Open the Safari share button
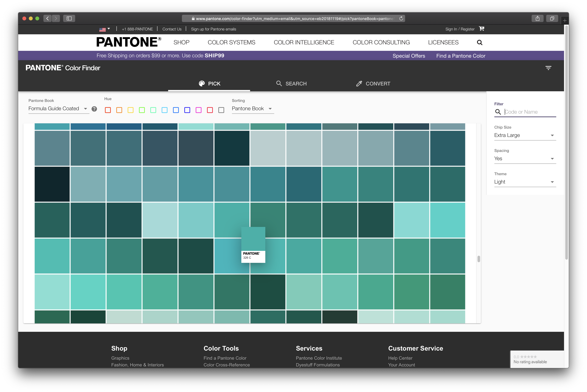Screen dimensions: 587x392 (537, 18)
